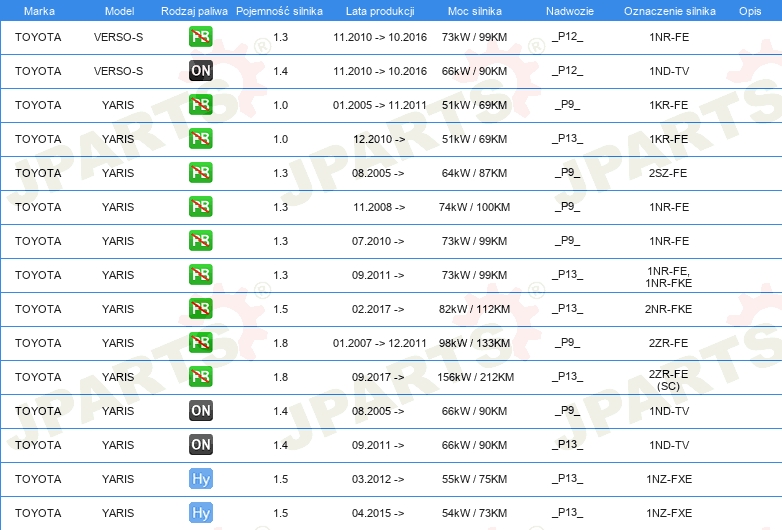Click VERSO-S model in 1.4 diesel row
Viewport: 782px width, 530px height.
click(118, 71)
